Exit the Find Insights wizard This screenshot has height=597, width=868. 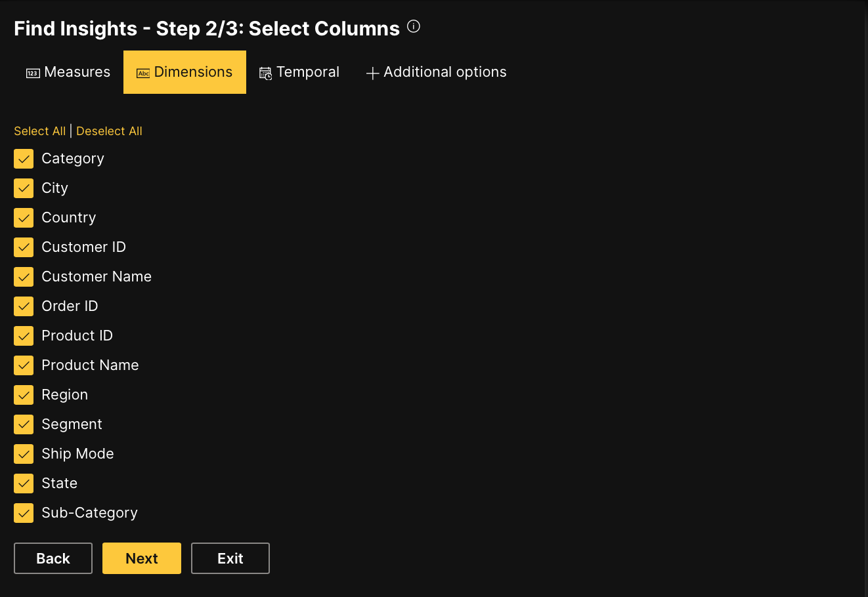click(230, 558)
